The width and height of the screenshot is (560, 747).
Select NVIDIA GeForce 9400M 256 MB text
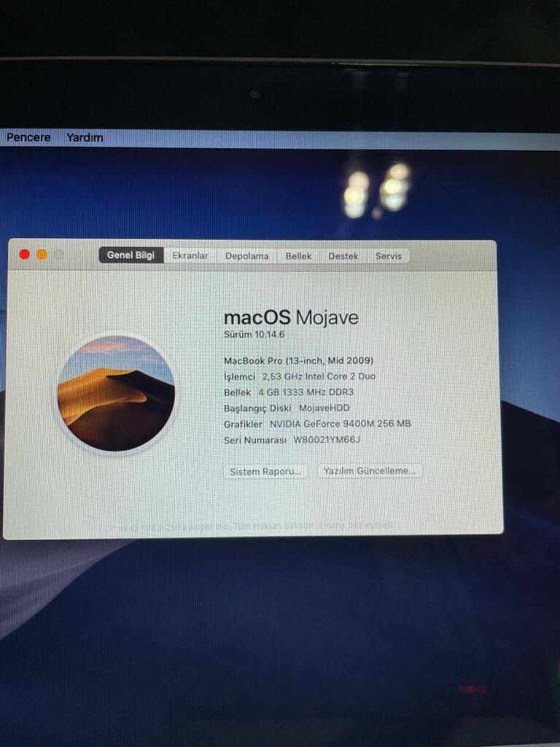[x=340, y=424]
